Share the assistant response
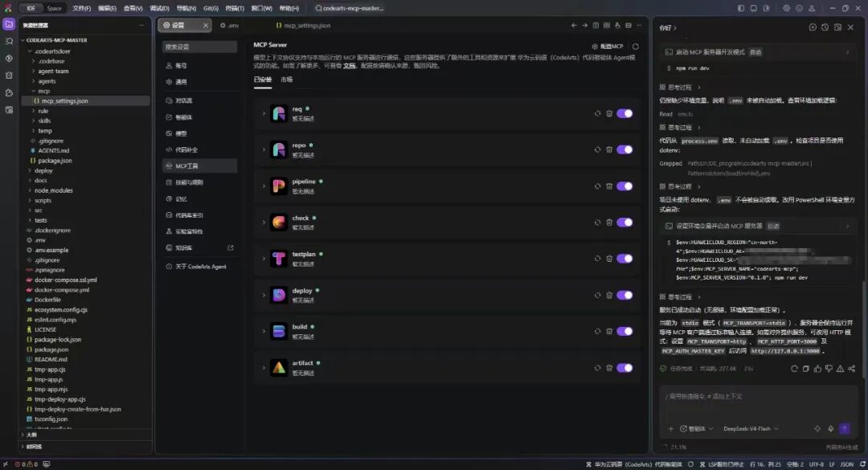This screenshot has height=470, width=868. coord(851,369)
